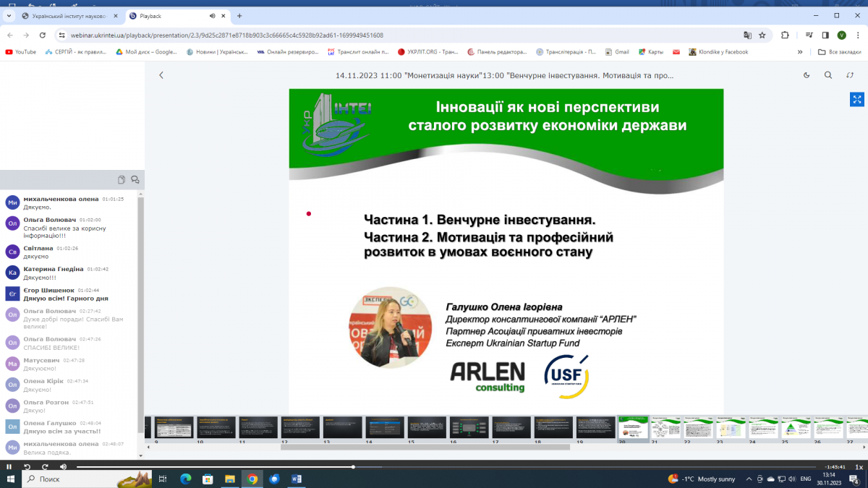Open the weather widget Mostly sunny
This screenshot has width=868, height=488.
click(702, 479)
